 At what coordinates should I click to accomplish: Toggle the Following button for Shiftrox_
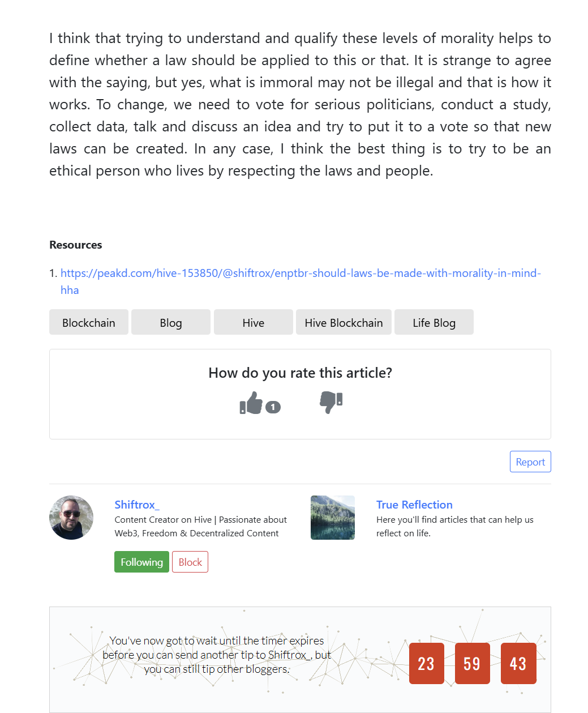(x=141, y=562)
